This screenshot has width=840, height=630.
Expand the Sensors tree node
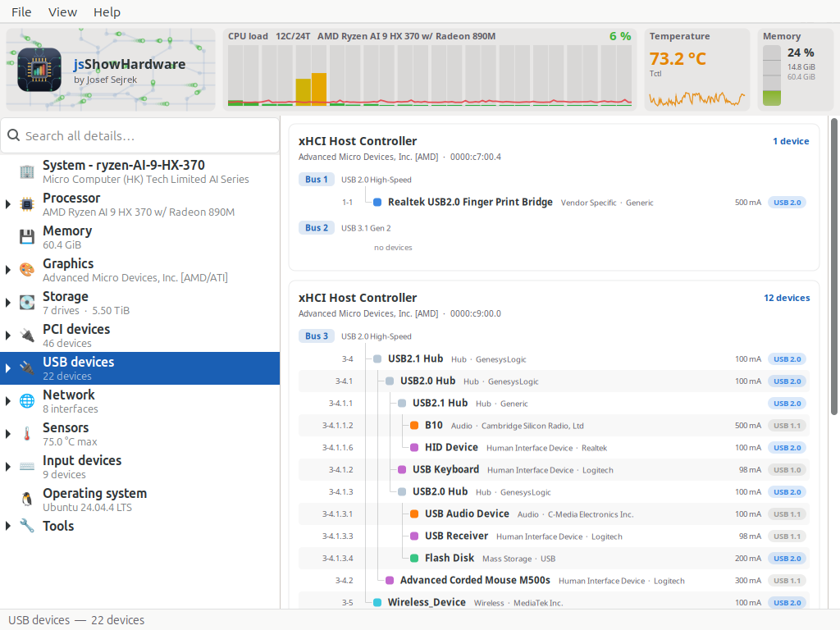point(8,433)
